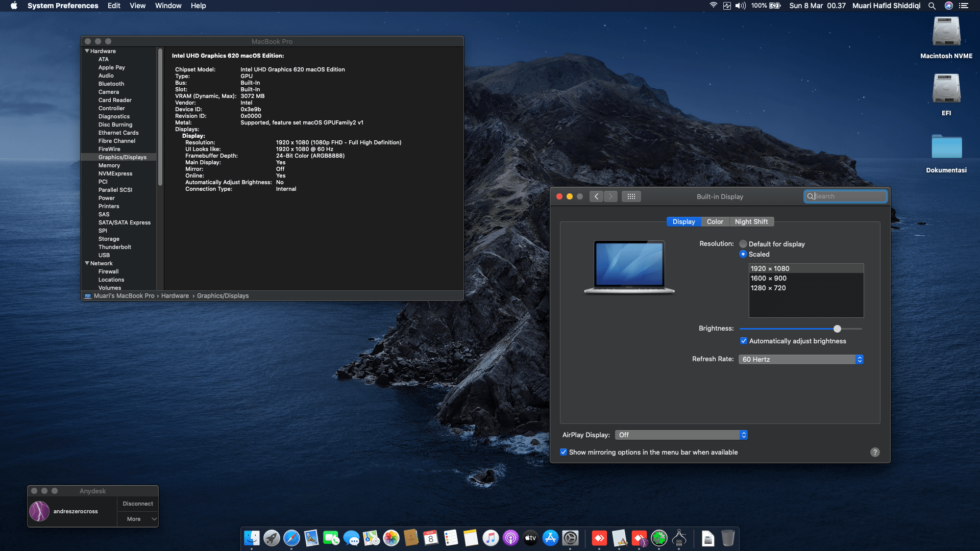Image resolution: width=980 pixels, height=551 pixels.
Task: Open Spotlight search magnifier in menu bar
Action: tap(932, 6)
